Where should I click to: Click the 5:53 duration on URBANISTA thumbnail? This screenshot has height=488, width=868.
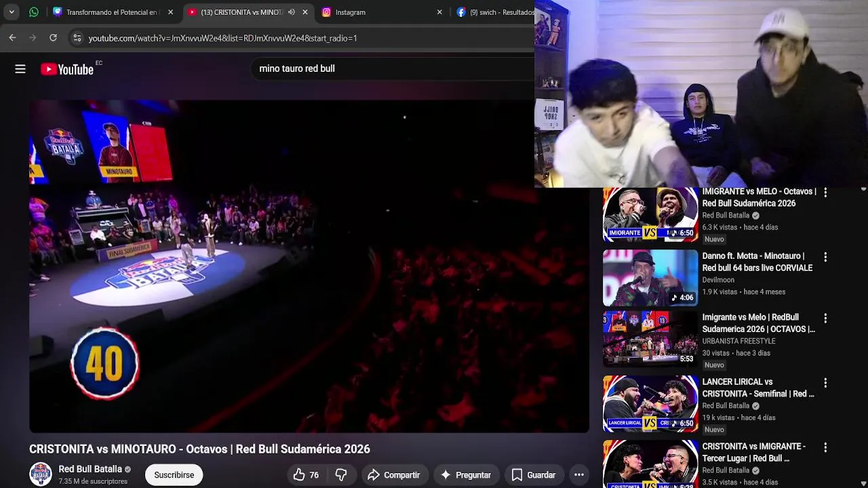pyautogui.click(x=686, y=359)
